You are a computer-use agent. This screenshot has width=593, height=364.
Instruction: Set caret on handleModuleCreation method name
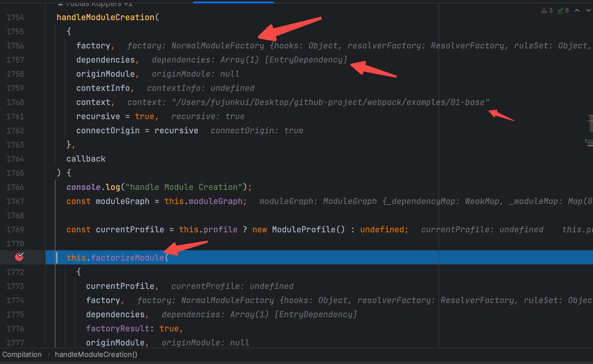point(106,17)
